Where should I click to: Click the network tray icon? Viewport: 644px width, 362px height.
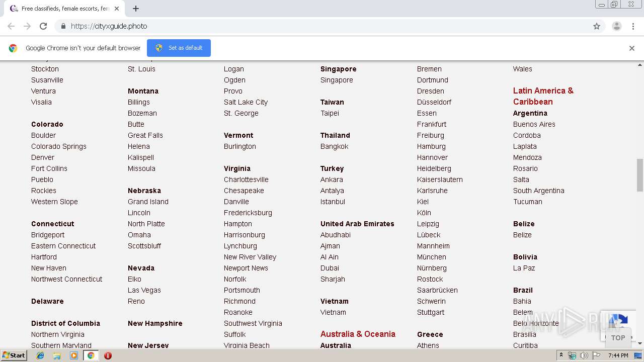(x=572, y=355)
